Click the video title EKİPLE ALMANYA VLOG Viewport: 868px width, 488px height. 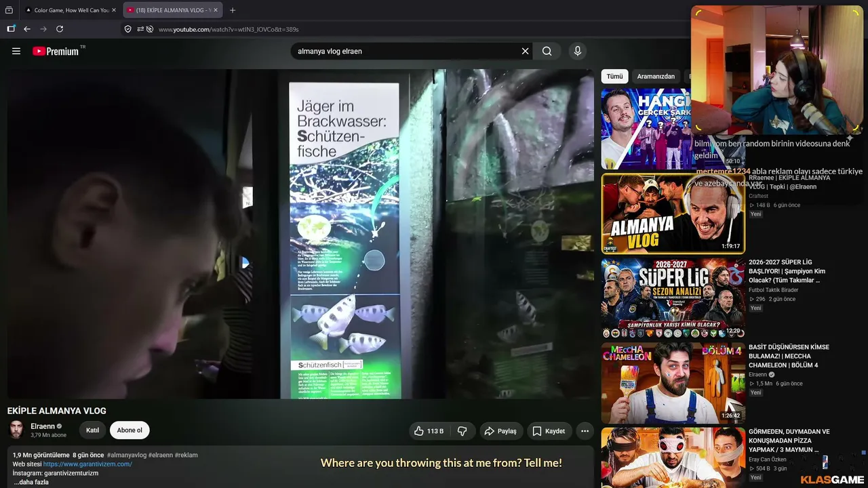point(57,411)
